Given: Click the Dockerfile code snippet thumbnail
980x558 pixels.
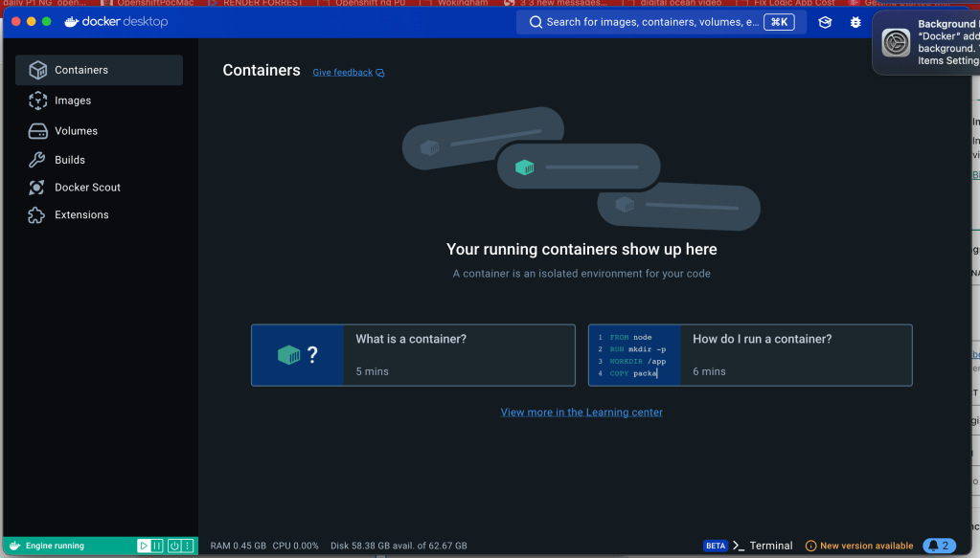Looking at the screenshot, I should [x=634, y=355].
